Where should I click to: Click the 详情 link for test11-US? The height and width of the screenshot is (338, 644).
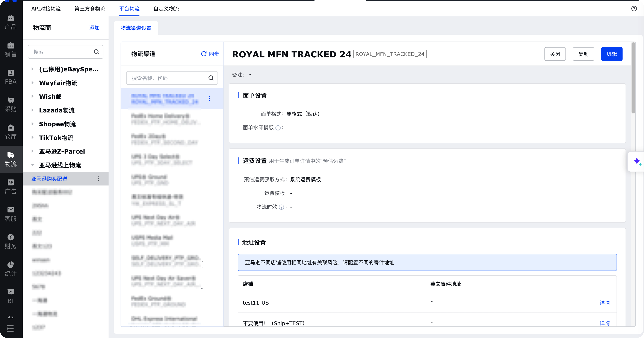pos(604,303)
